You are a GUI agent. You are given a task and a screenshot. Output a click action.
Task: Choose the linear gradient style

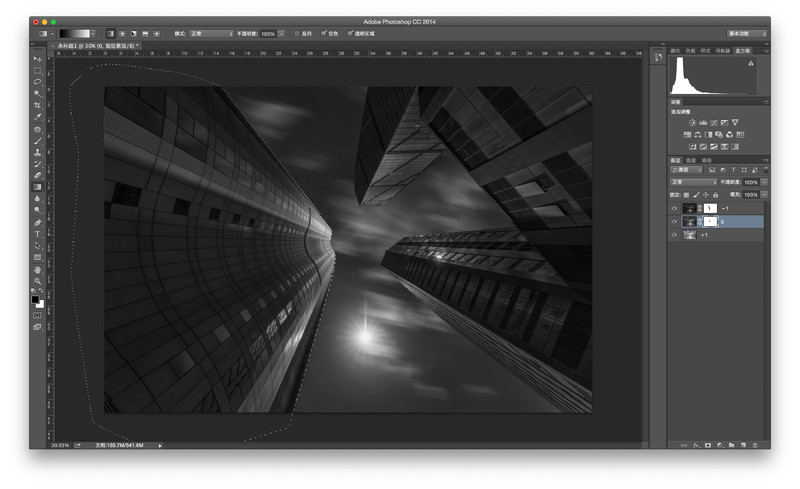coord(111,34)
